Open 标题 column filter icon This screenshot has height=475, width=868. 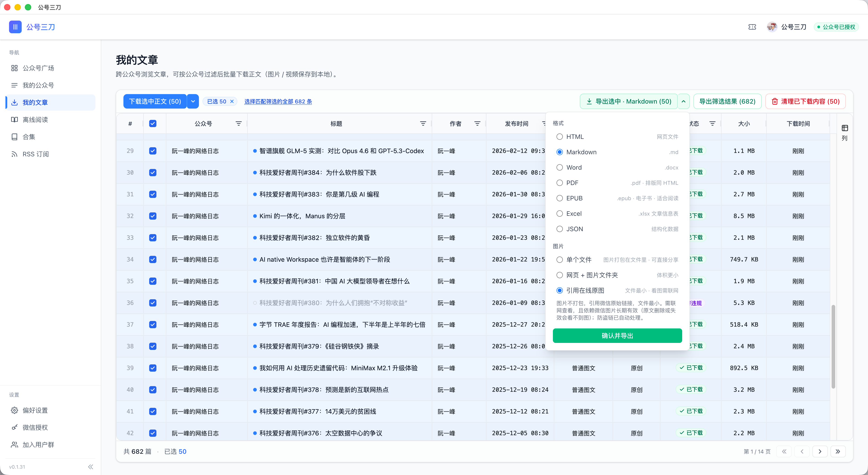tap(423, 124)
